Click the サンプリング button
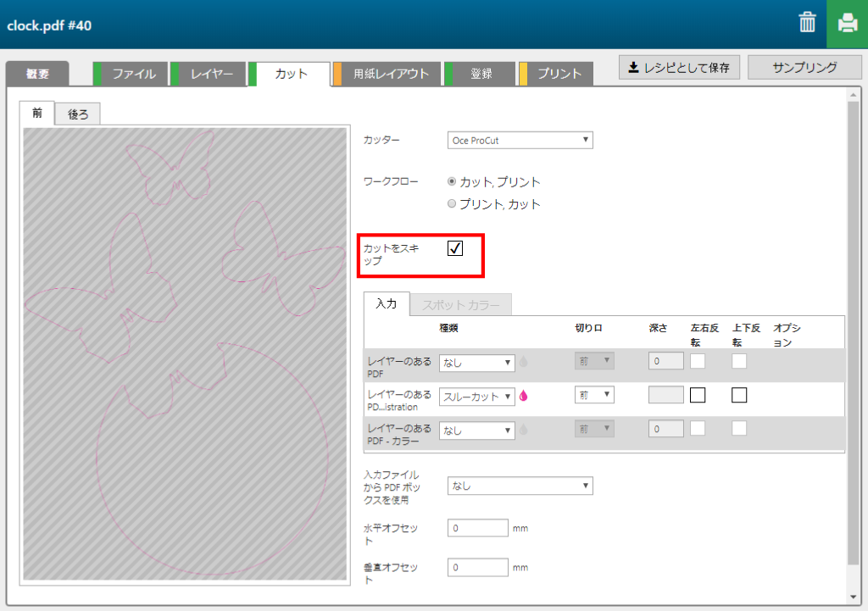 804,68
